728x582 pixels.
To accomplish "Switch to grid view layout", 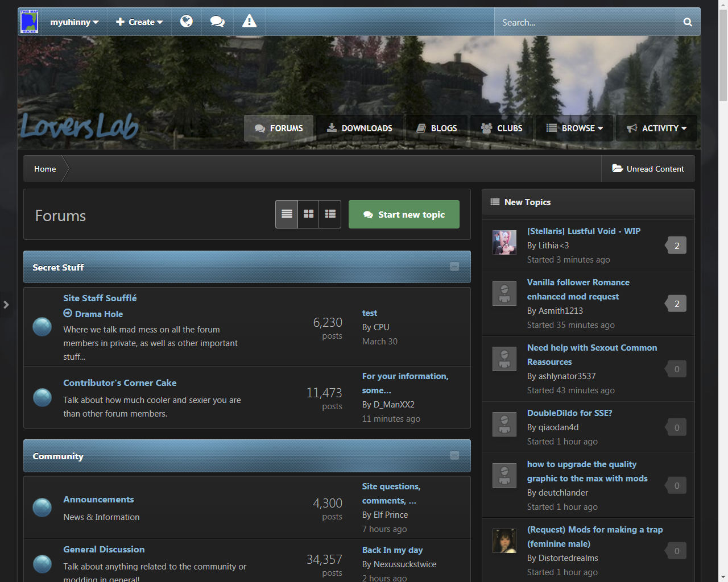I will [308, 214].
